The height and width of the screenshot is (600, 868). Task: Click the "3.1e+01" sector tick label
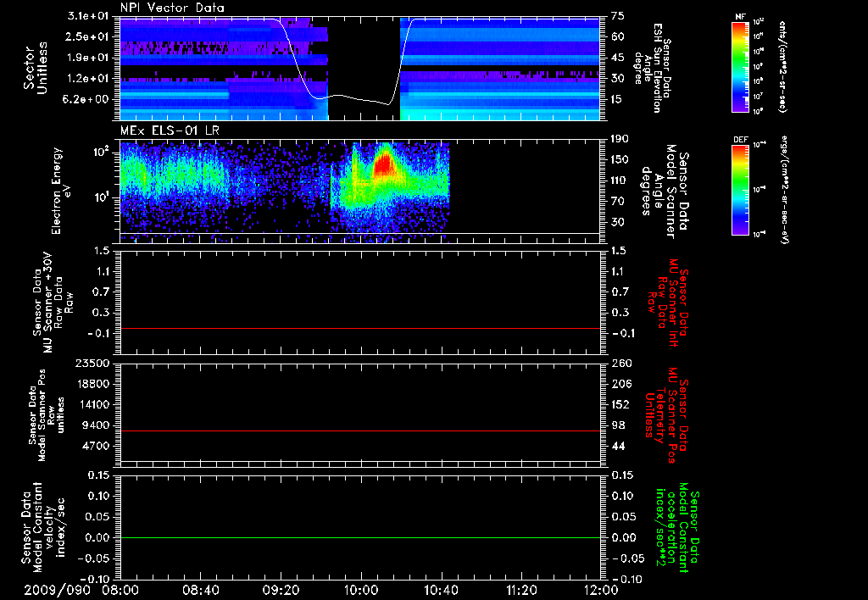[88, 16]
